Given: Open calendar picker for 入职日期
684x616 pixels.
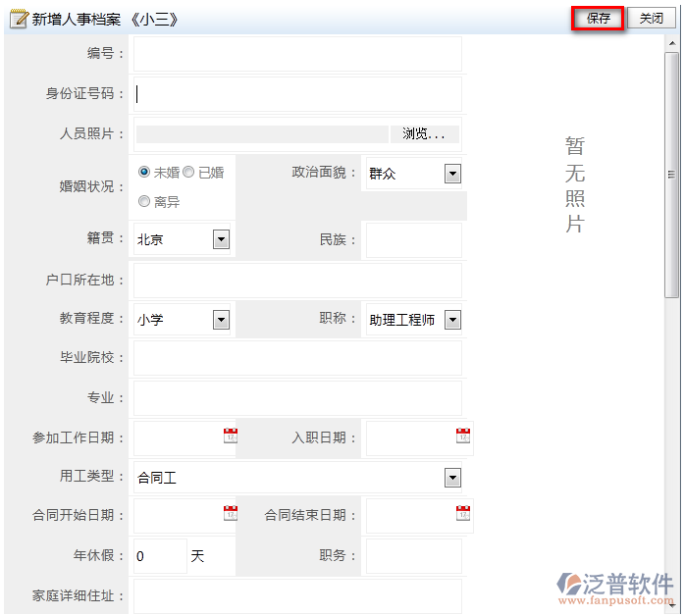Looking at the screenshot, I should (x=463, y=436).
